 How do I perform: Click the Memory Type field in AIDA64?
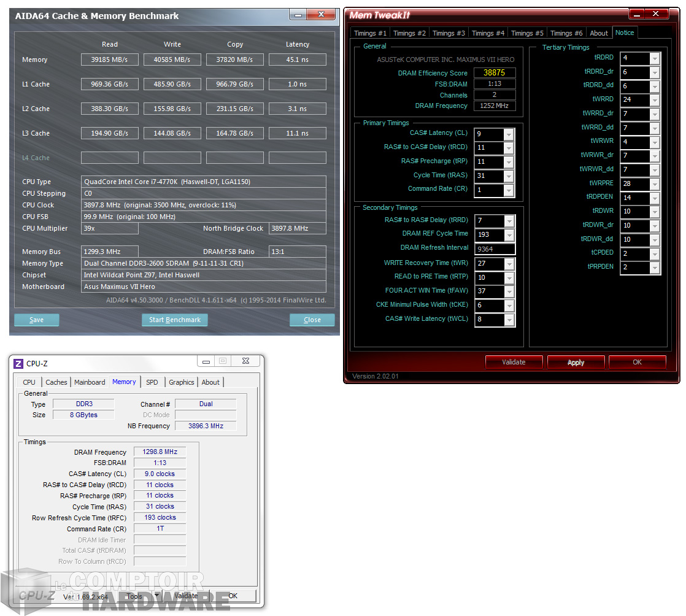pyautogui.click(x=204, y=263)
